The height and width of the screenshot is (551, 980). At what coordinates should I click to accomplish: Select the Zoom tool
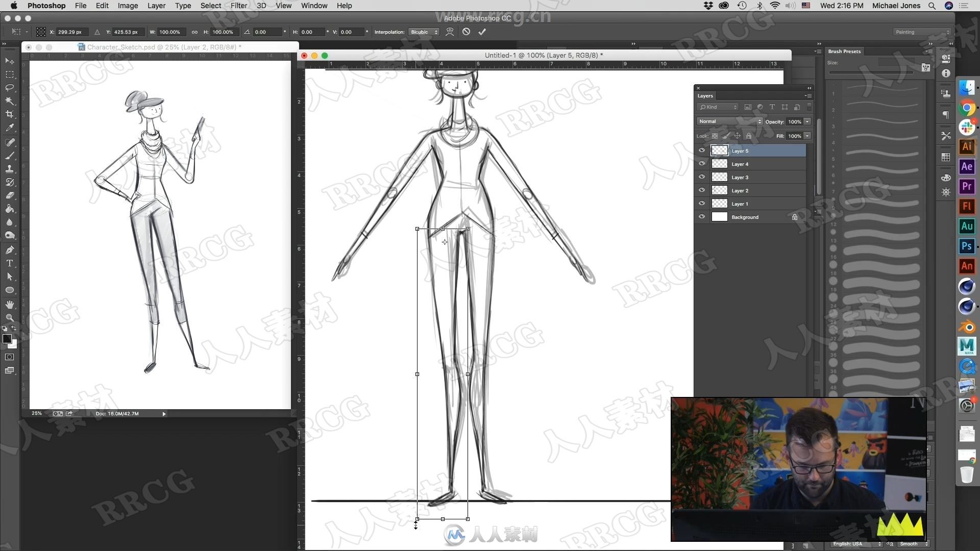point(9,317)
